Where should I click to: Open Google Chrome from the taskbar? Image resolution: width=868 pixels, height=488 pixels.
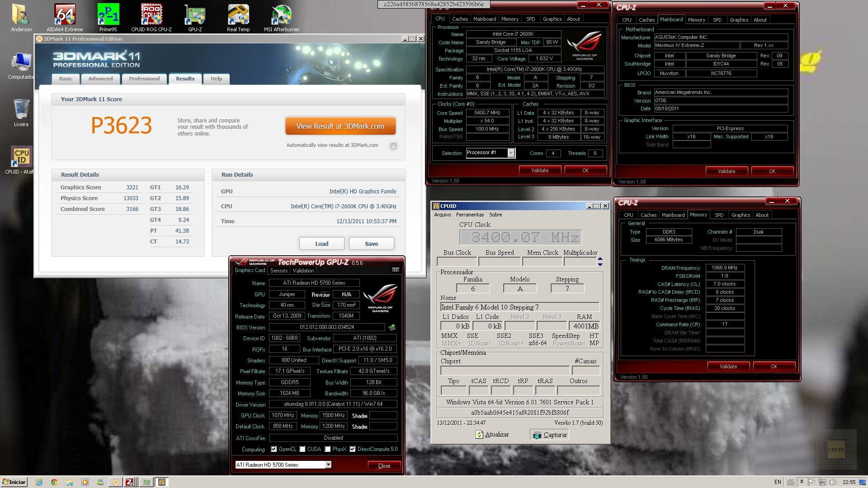point(54,482)
